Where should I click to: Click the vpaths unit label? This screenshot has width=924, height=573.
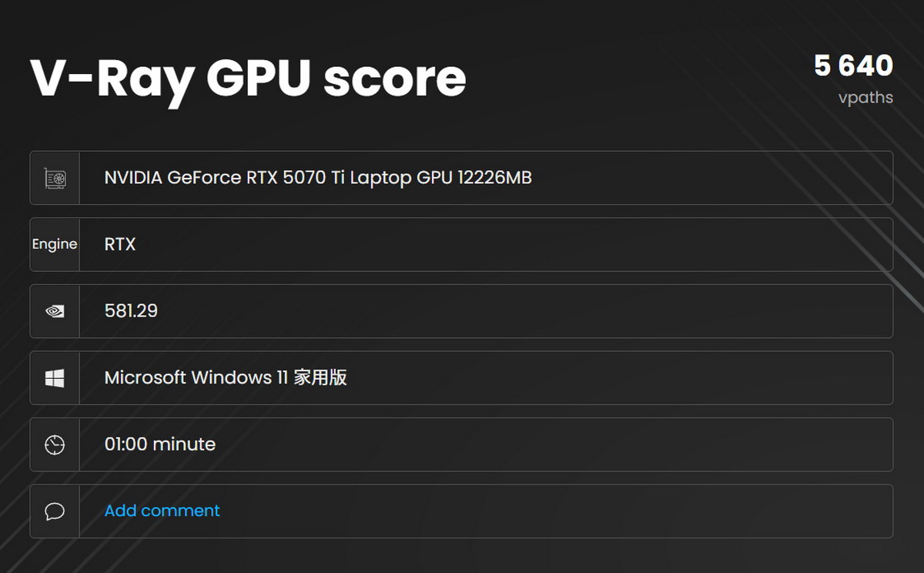865,98
